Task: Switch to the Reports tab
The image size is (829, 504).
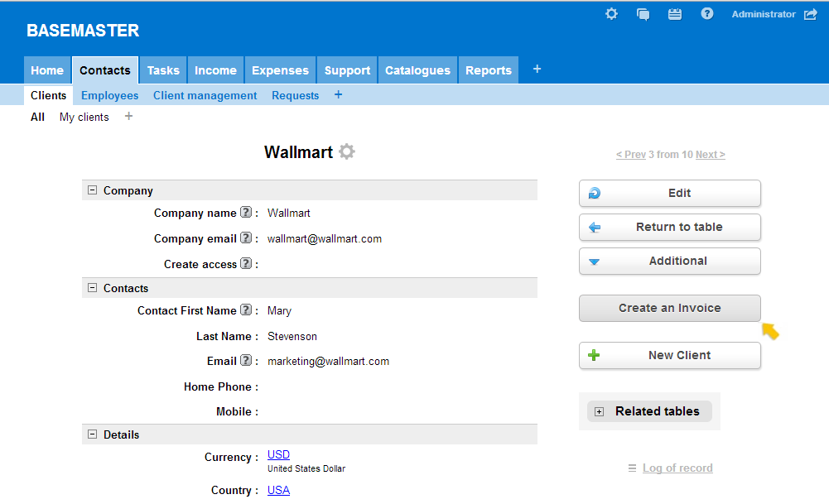Action: pos(489,70)
